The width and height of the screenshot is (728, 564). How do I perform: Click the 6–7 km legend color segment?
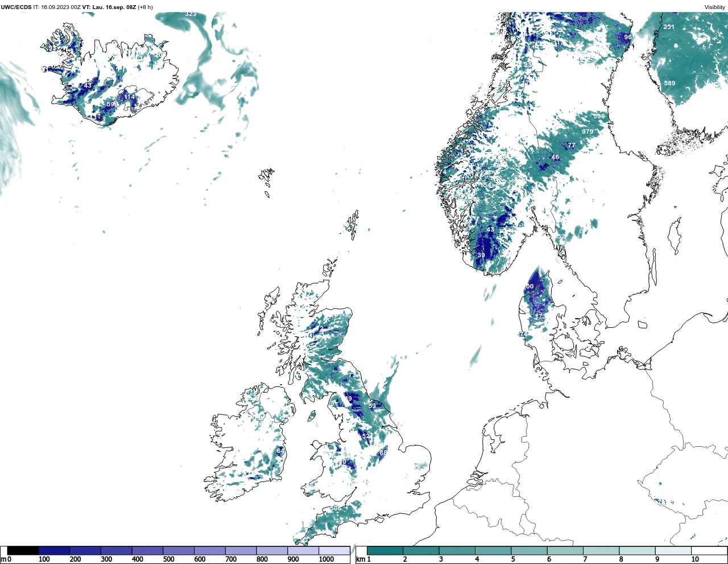565,550
